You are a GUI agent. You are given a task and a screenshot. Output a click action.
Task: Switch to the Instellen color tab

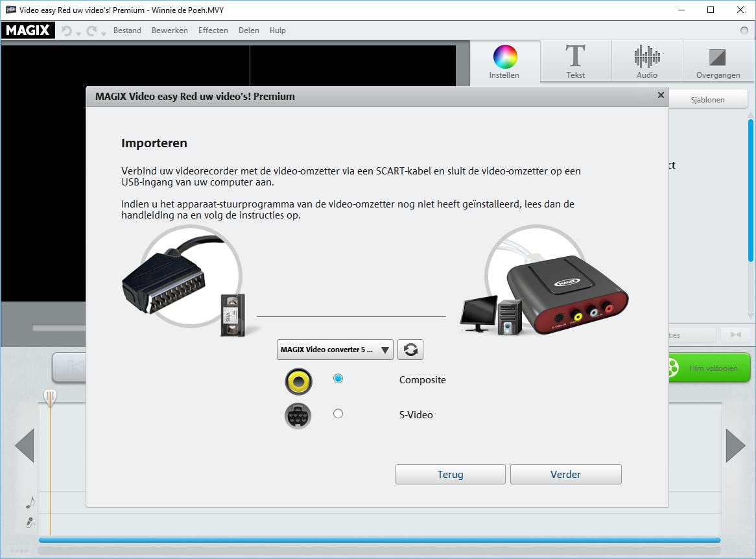click(504, 61)
